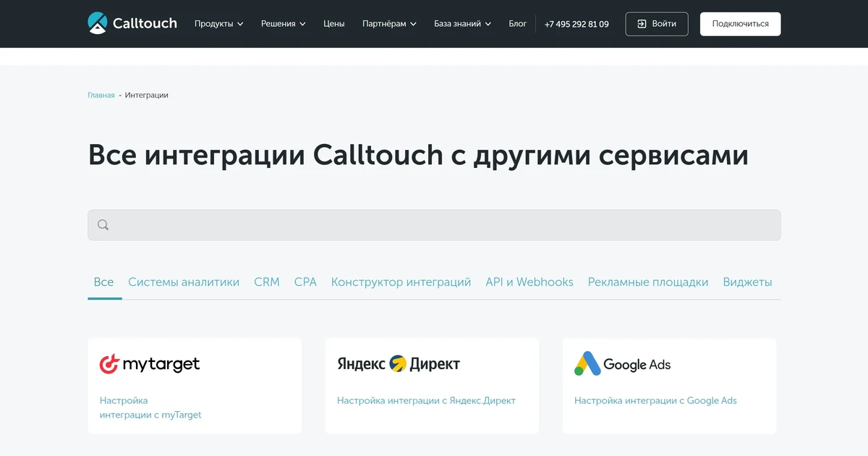868x456 pixels.
Task: Call the +7 495 292 81 09 number
Action: (x=576, y=24)
